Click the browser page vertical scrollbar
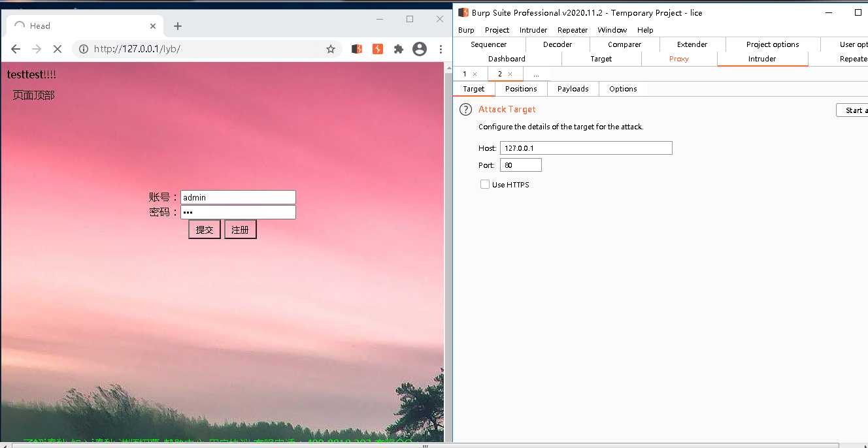 pyautogui.click(x=448, y=251)
